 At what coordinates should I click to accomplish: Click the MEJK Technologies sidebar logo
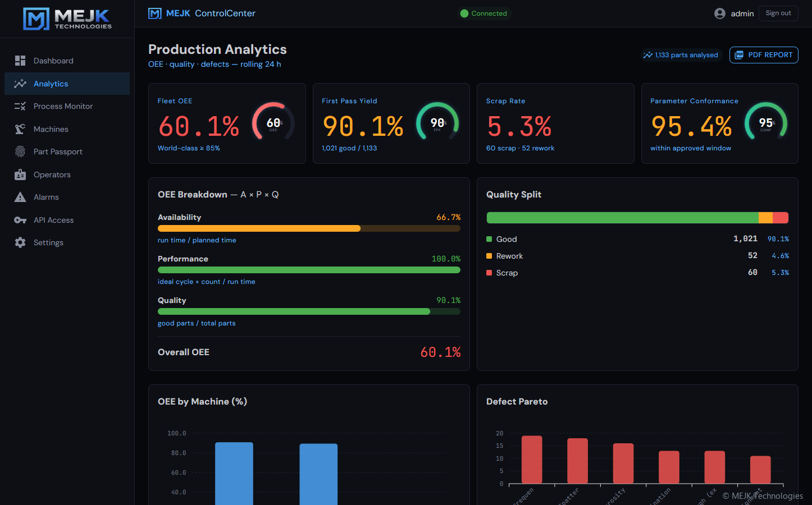67,19
